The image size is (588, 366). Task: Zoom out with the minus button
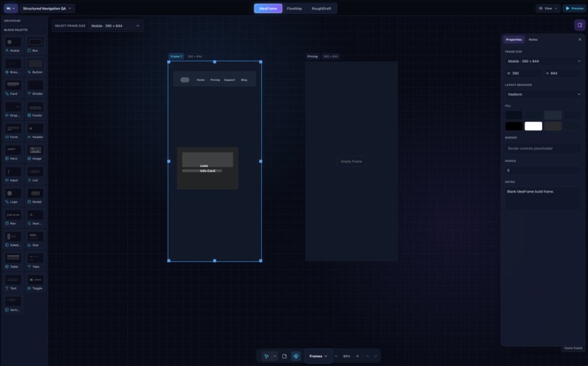336,357
